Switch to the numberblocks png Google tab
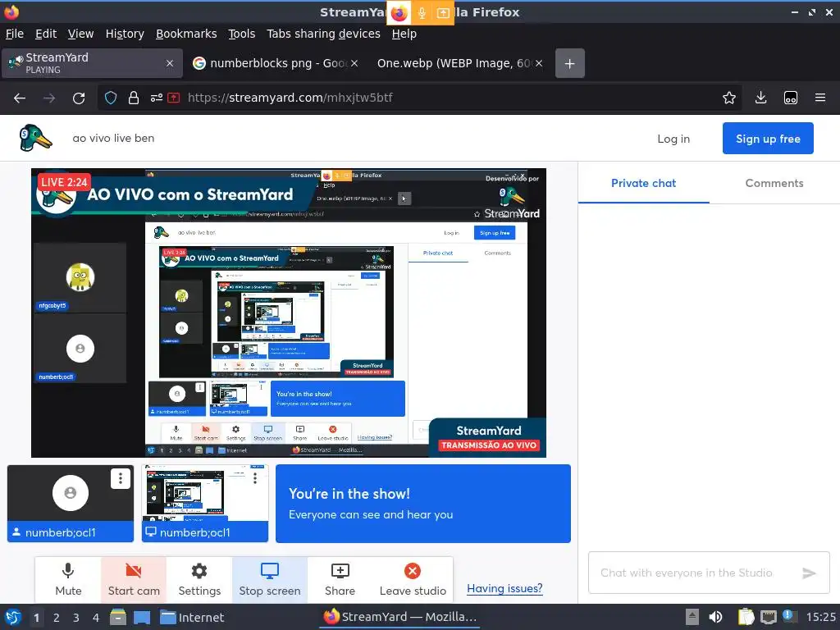 click(x=276, y=64)
